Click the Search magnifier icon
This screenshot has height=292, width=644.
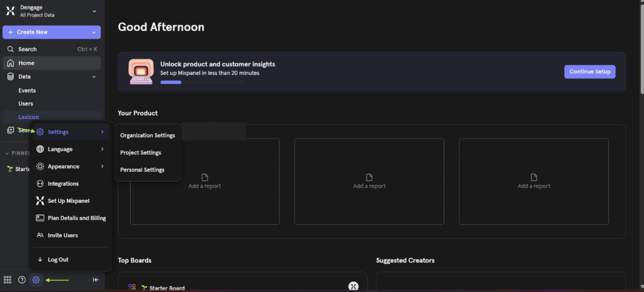coord(10,49)
